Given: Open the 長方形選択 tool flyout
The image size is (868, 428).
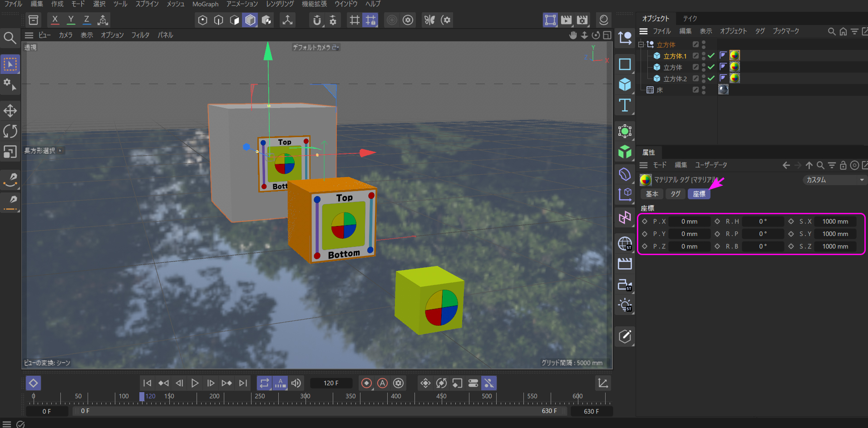Looking at the screenshot, I should [44, 151].
